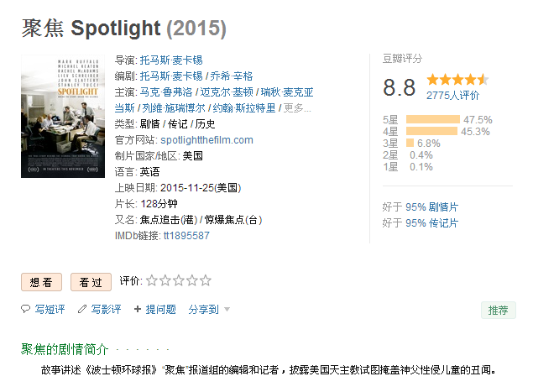
Task: Rate the movie five stars
Action: [x=206, y=281]
